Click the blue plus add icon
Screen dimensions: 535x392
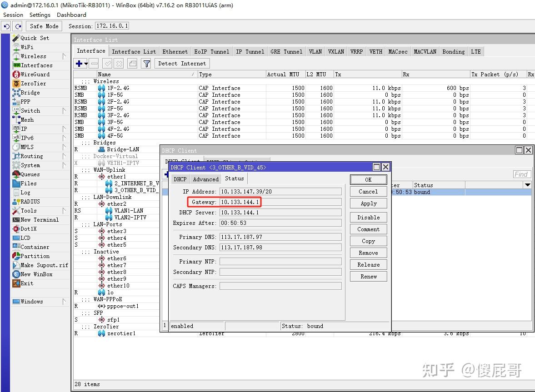coord(79,64)
